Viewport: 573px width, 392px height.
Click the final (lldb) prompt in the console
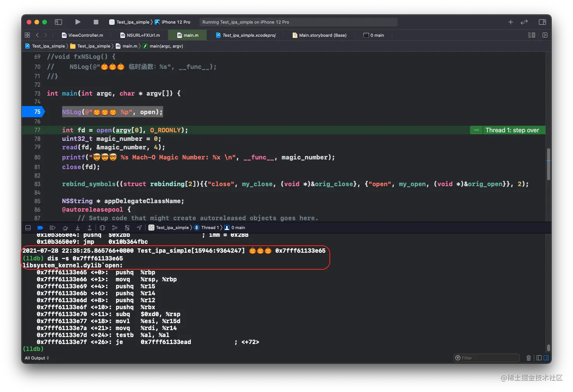[33, 349]
